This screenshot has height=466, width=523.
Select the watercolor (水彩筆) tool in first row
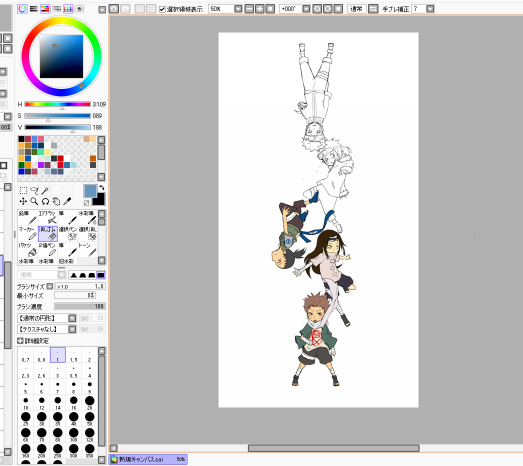click(87, 217)
